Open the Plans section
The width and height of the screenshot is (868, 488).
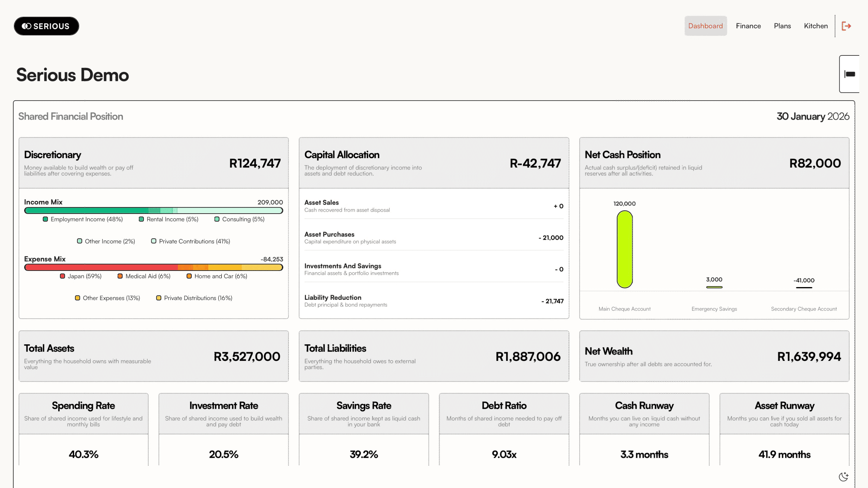tap(782, 26)
